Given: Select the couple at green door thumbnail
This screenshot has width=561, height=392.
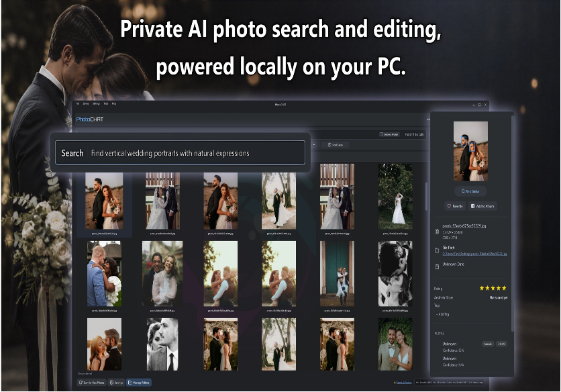Looking at the screenshot, I should tap(337, 273).
